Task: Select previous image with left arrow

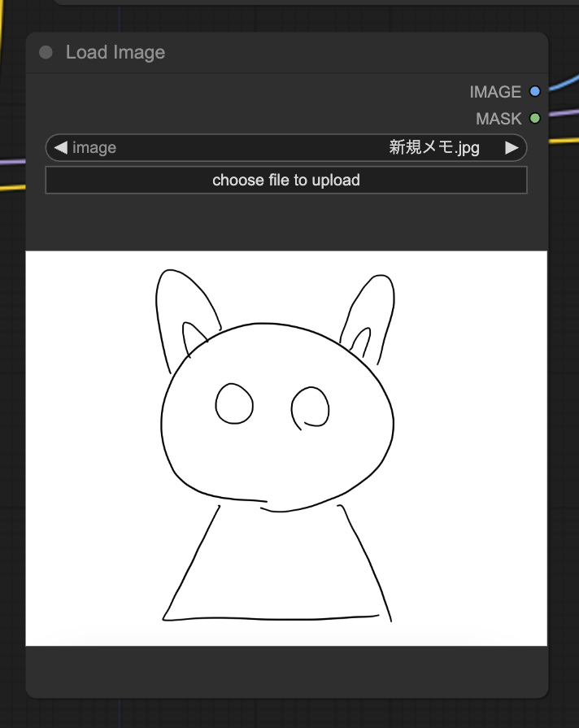Action: (x=60, y=148)
